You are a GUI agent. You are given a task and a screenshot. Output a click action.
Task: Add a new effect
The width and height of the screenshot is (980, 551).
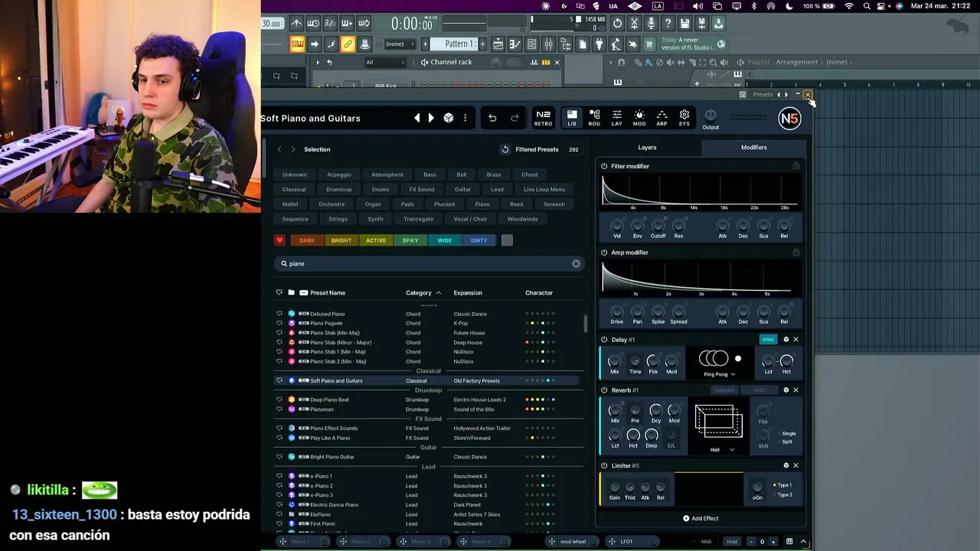click(x=701, y=518)
